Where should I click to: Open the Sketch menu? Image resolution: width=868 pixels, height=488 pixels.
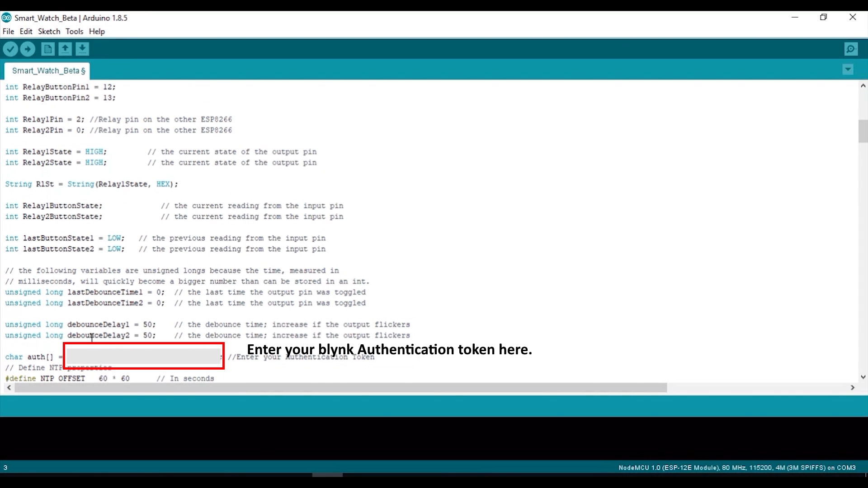click(49, 31)
